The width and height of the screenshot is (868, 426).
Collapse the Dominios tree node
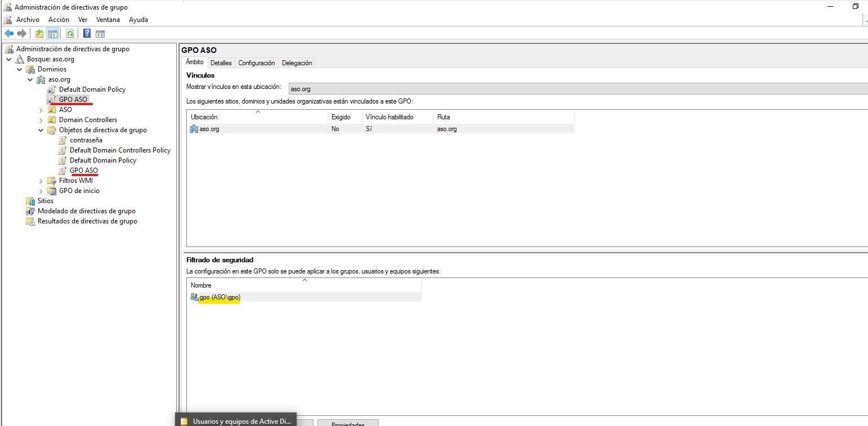[x=20, y=69]
